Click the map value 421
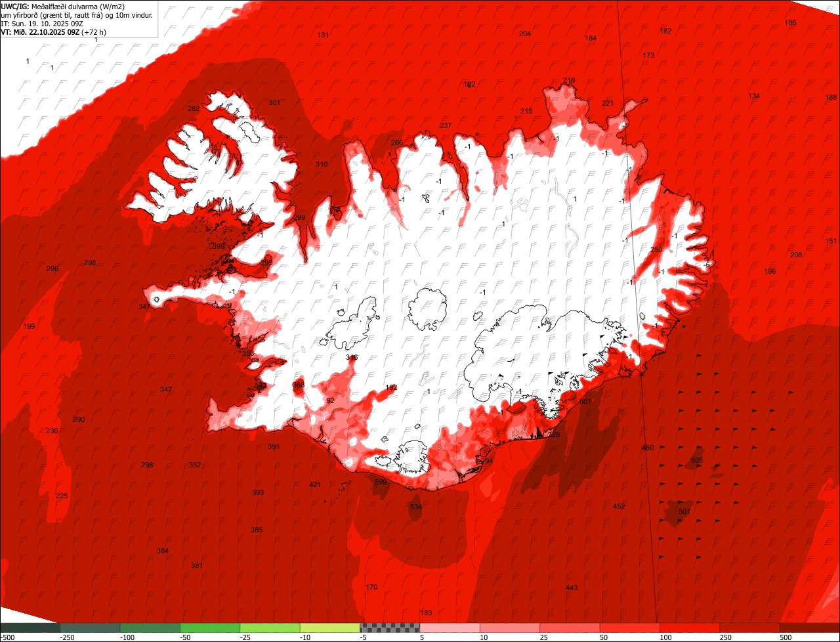 tap(315, 484)
